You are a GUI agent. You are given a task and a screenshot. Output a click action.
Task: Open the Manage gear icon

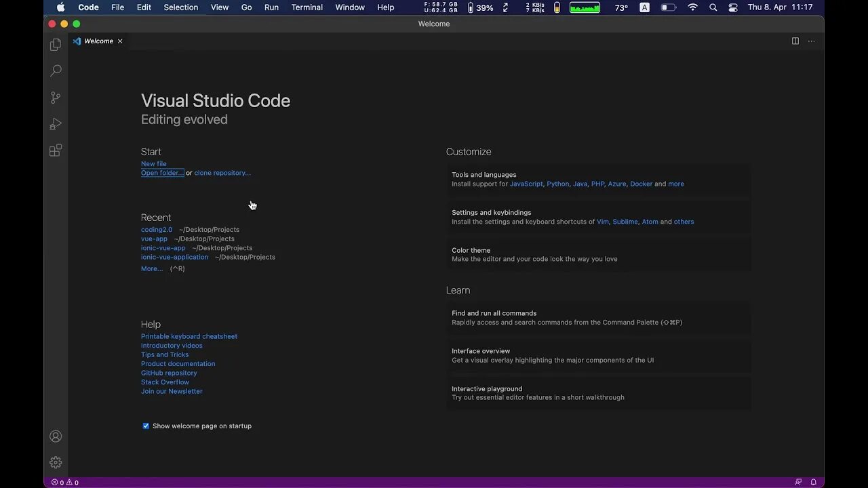point(56,462)
